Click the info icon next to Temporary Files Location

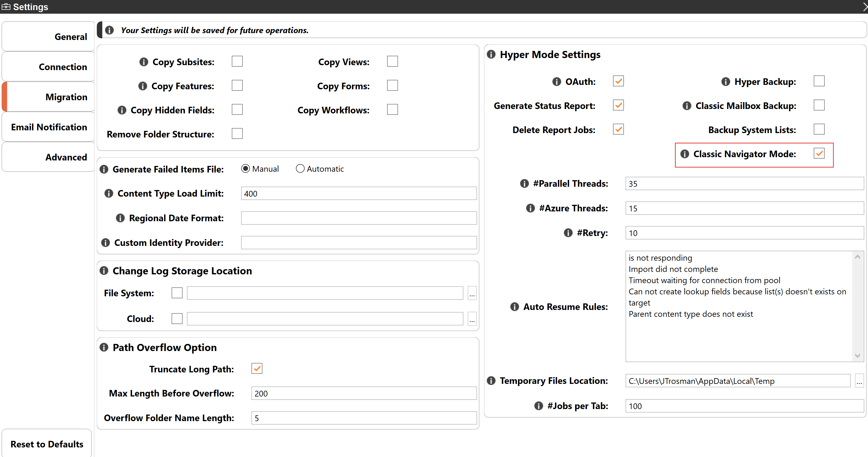[492, 381]
